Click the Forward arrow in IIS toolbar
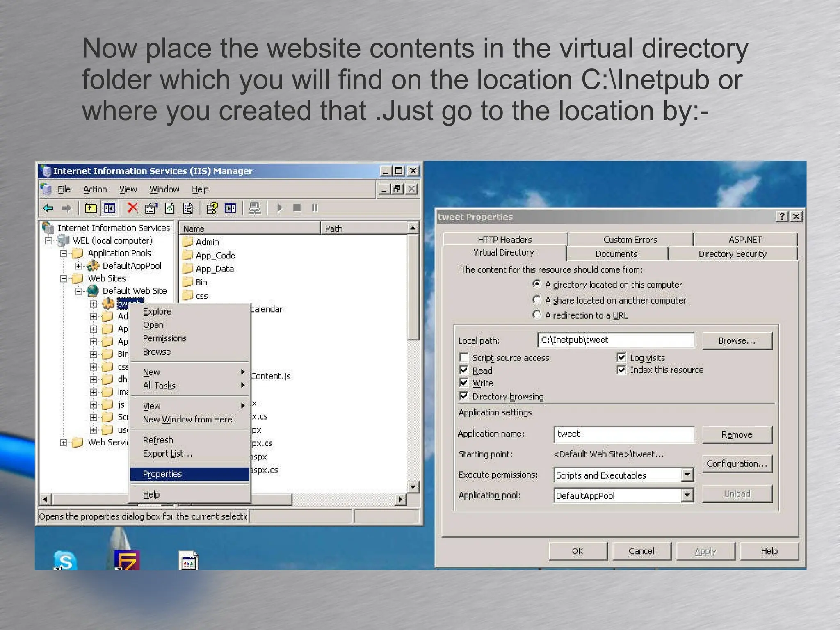 tap(66, 208)
